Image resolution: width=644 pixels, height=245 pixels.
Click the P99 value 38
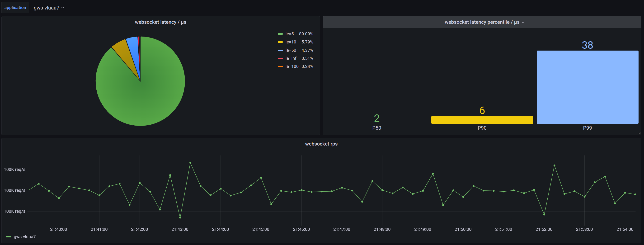(x=587, y=45)
